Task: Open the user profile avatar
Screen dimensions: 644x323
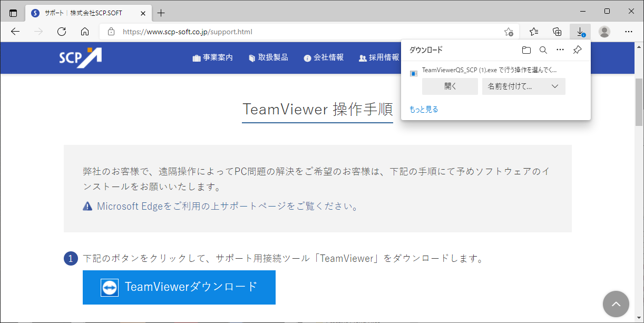Action: pos(604,32)
